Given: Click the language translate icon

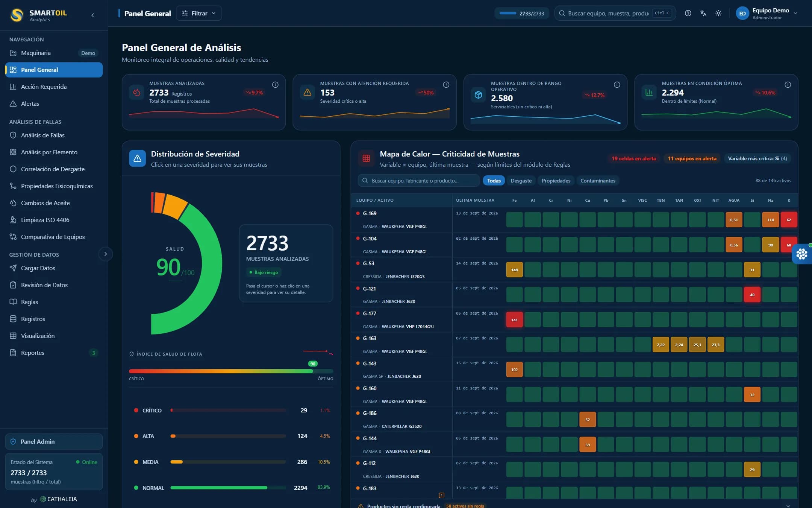Looking at the screenshot, I should click(703, 13).
